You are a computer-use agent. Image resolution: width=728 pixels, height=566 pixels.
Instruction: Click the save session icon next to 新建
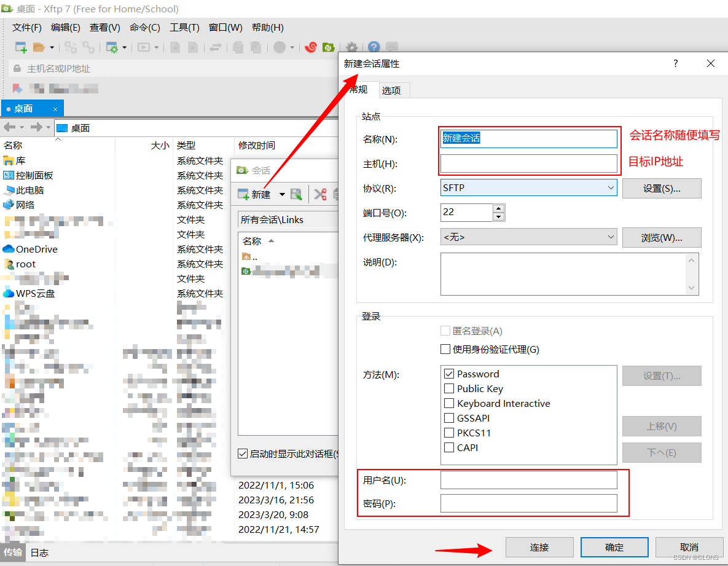click(297, 194)
